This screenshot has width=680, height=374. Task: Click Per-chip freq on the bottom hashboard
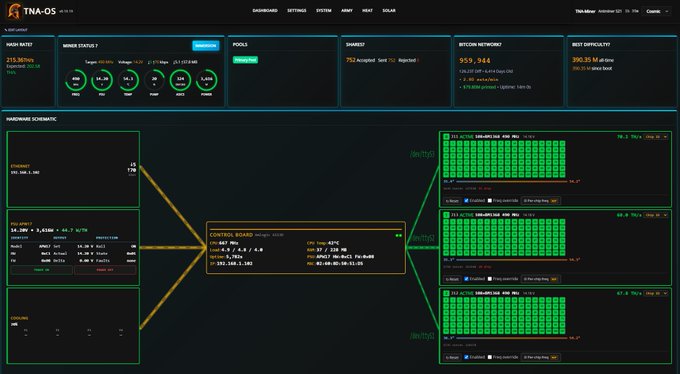(x=541, y=357)
